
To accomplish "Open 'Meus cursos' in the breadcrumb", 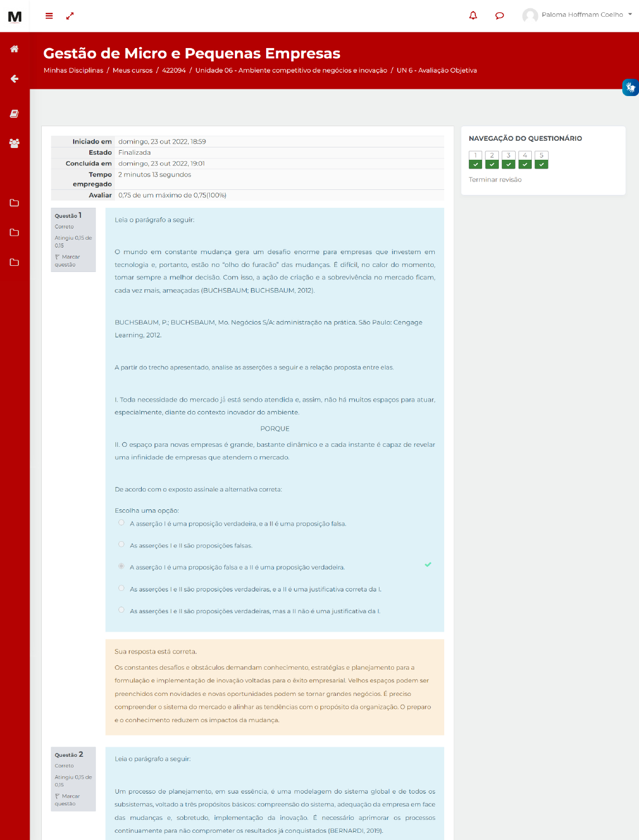I will (x=132, y=70).
